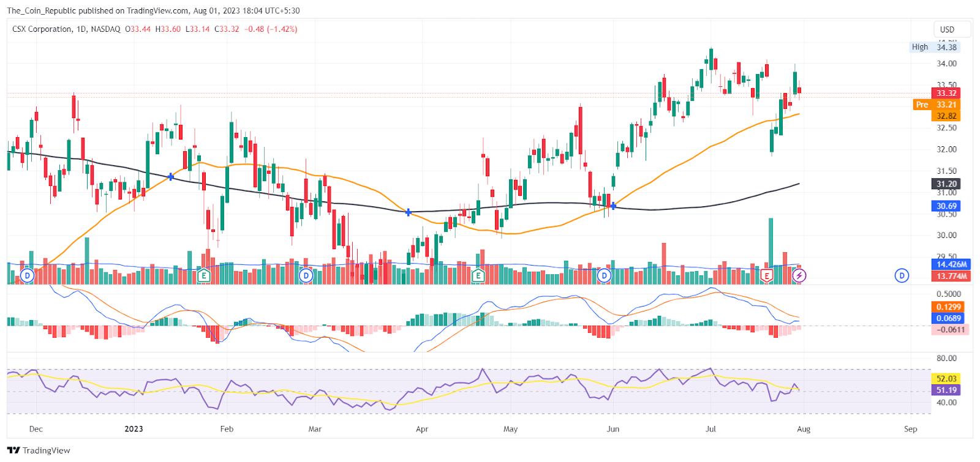Click the 32.00 price axis label
Viewport: 980px width, 462px height.
[946, 149]
